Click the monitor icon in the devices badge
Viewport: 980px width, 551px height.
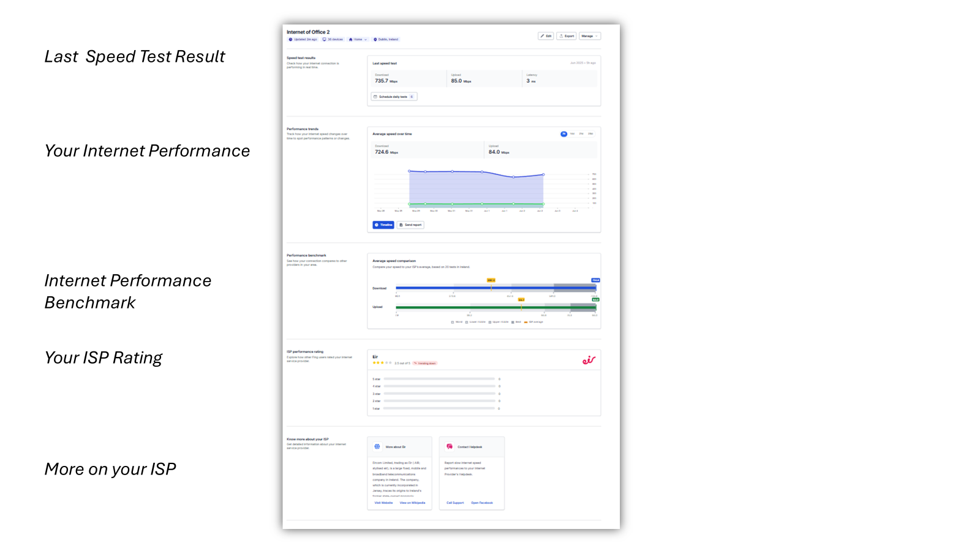pyautogui.click(x=325, y=40)
